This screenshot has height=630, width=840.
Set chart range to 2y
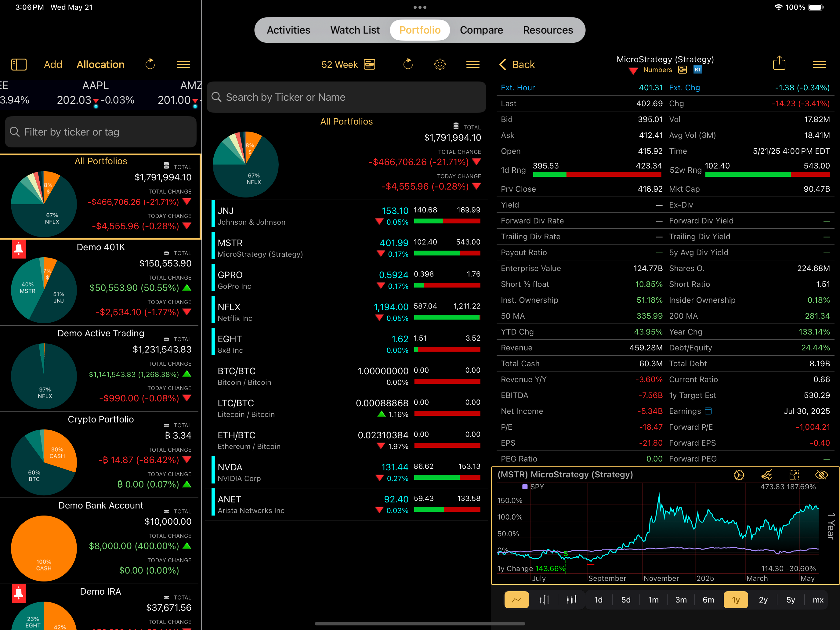point(763,600)
